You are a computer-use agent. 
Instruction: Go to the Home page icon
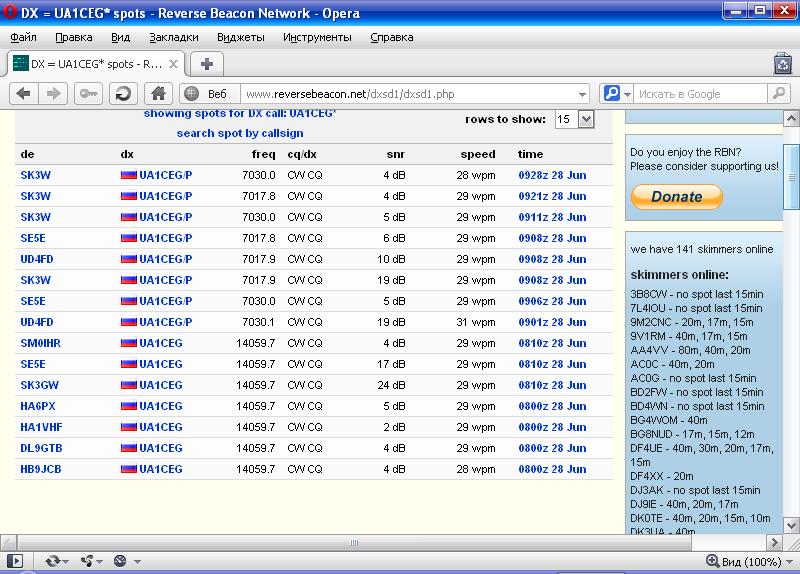(157, 93)
